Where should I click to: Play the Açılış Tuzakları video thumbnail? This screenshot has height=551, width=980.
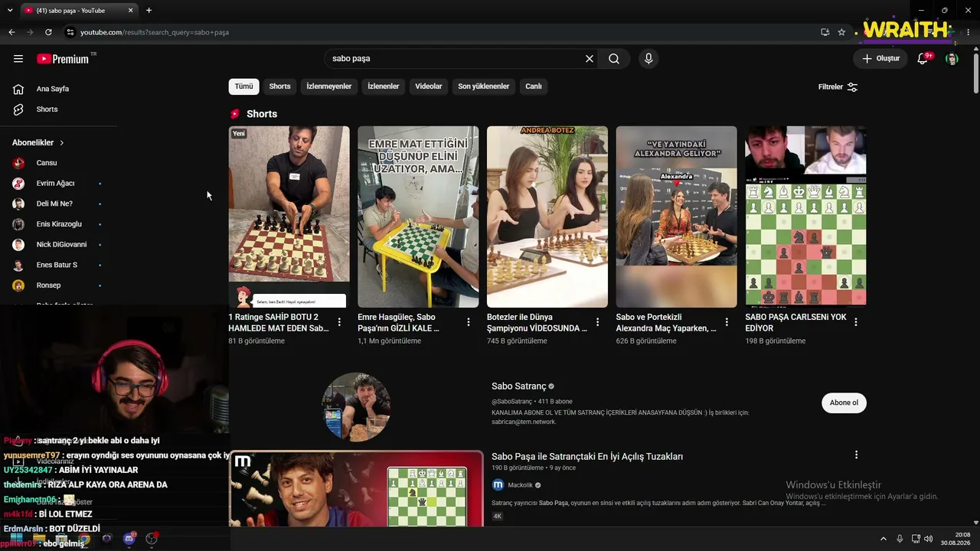pyautogui.click(x=356, y=488)
